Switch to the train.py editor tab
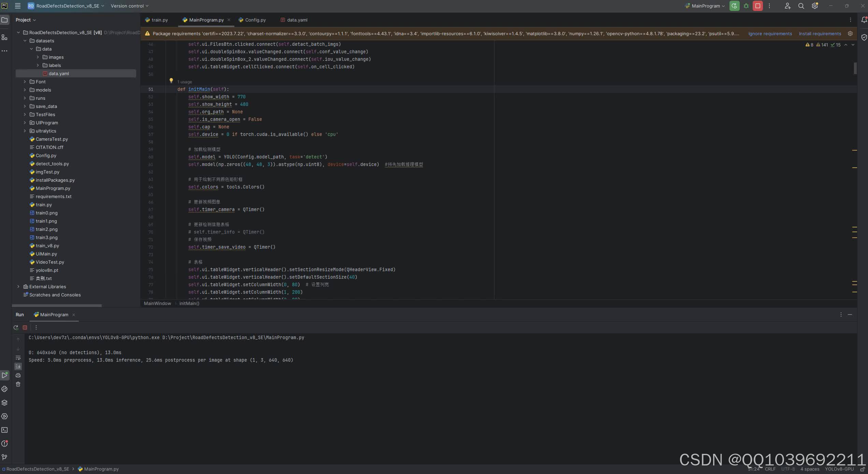The height and width of the screenshot is (474, 868). pyautogui.click(x=157, y=20)
